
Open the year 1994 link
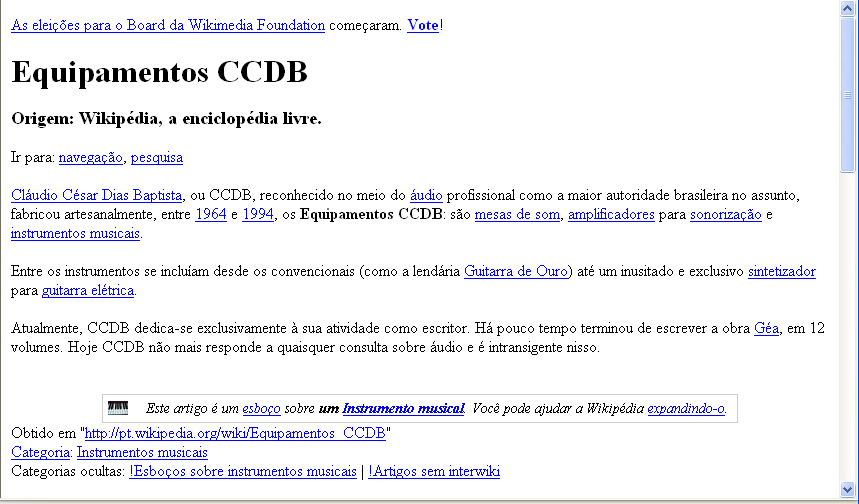point(258,214)
